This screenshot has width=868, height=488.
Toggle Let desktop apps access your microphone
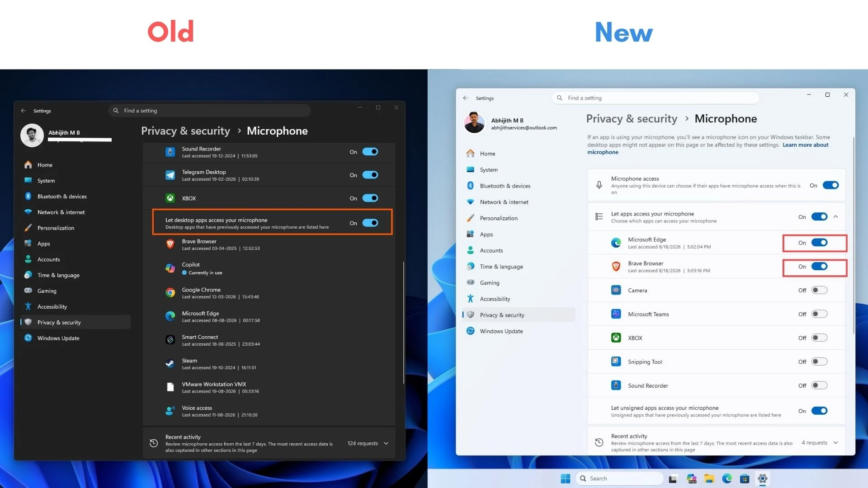click(x=370, y=223)
